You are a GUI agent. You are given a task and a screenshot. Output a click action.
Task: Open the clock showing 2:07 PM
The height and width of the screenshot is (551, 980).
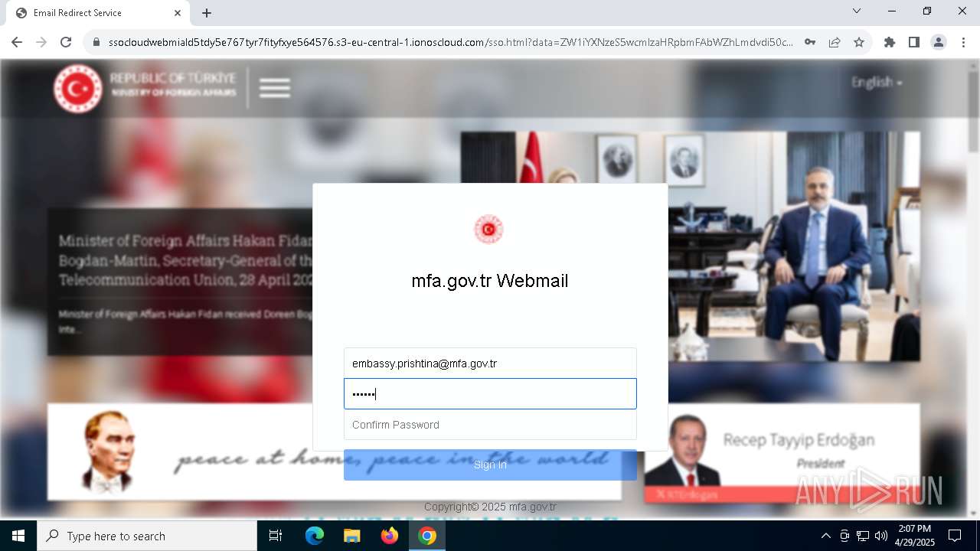(915, 536)
